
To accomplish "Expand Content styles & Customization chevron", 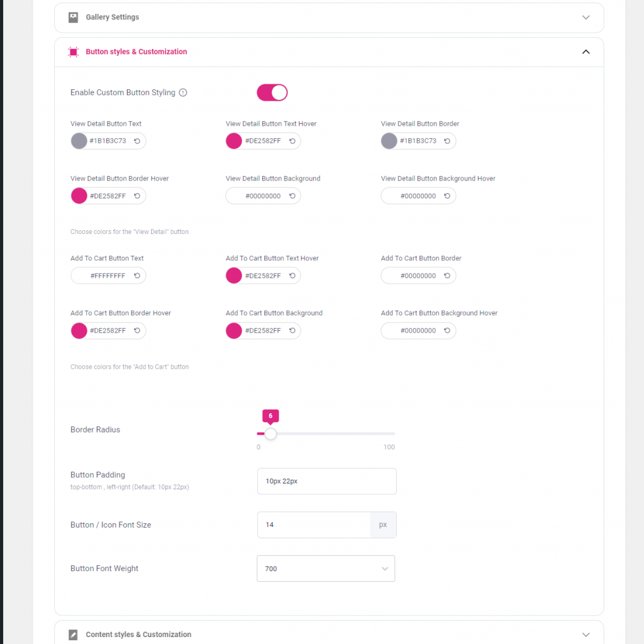I will tap(586, 635).
